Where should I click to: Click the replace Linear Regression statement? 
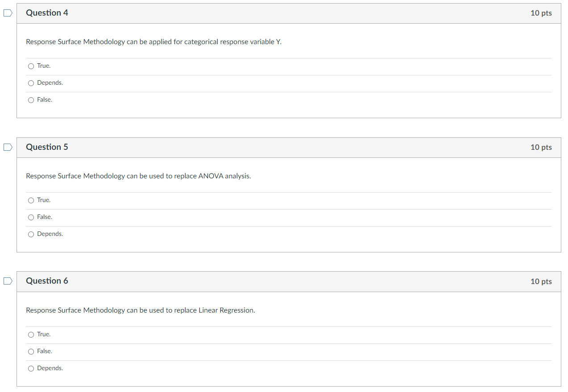click(x=141, y=310)
